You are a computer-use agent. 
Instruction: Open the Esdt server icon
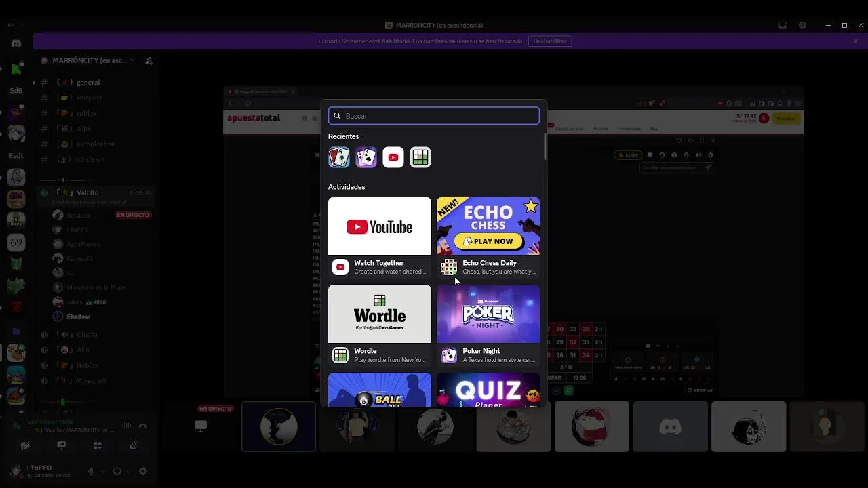pos(16,155)
